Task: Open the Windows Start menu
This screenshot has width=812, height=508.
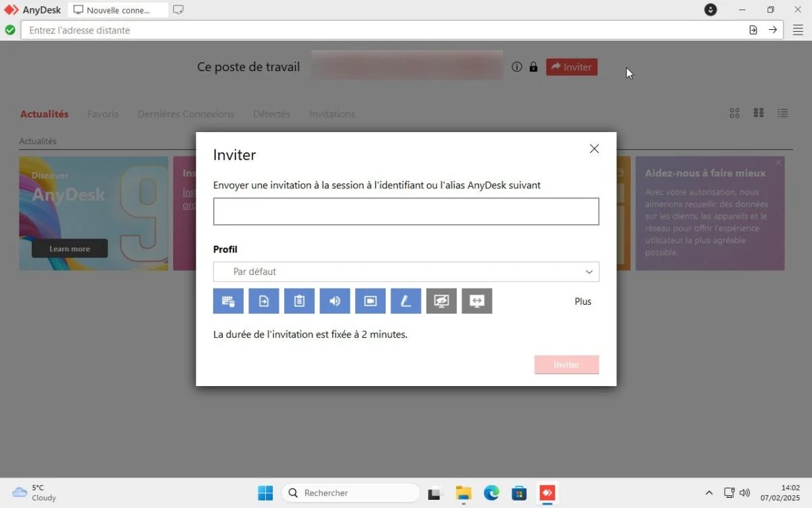Action: (x=265, y=492)
